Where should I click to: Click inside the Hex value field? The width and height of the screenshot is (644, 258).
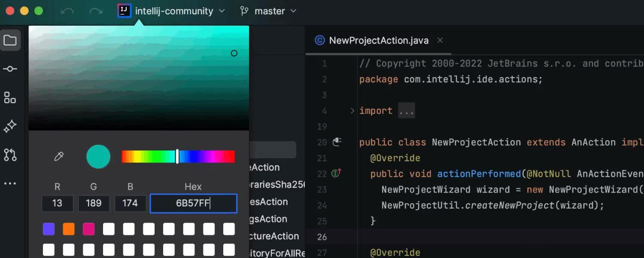pyautogui.click(x=193, y=203)
